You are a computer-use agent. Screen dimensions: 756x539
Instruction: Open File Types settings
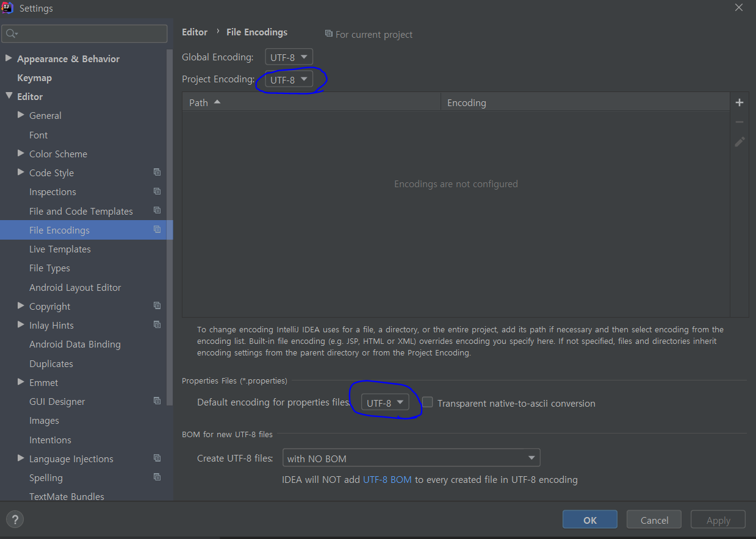pos(49,268)
